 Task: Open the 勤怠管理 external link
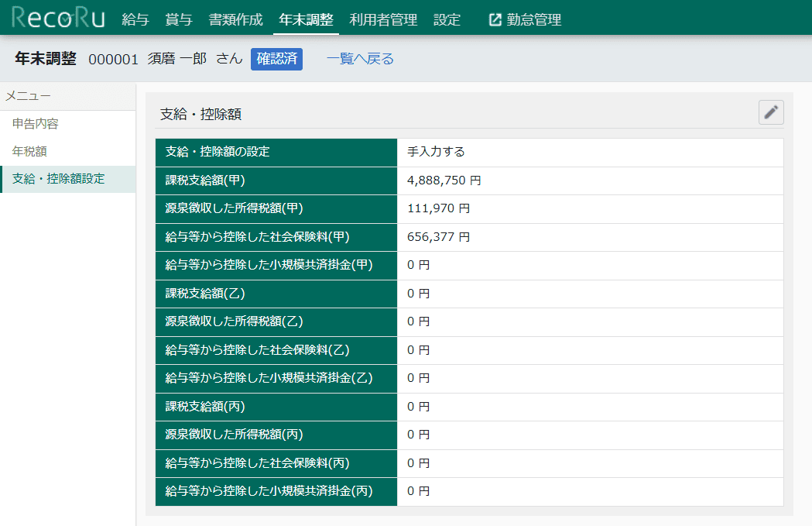pyautogui.click(x=525, y=19)
